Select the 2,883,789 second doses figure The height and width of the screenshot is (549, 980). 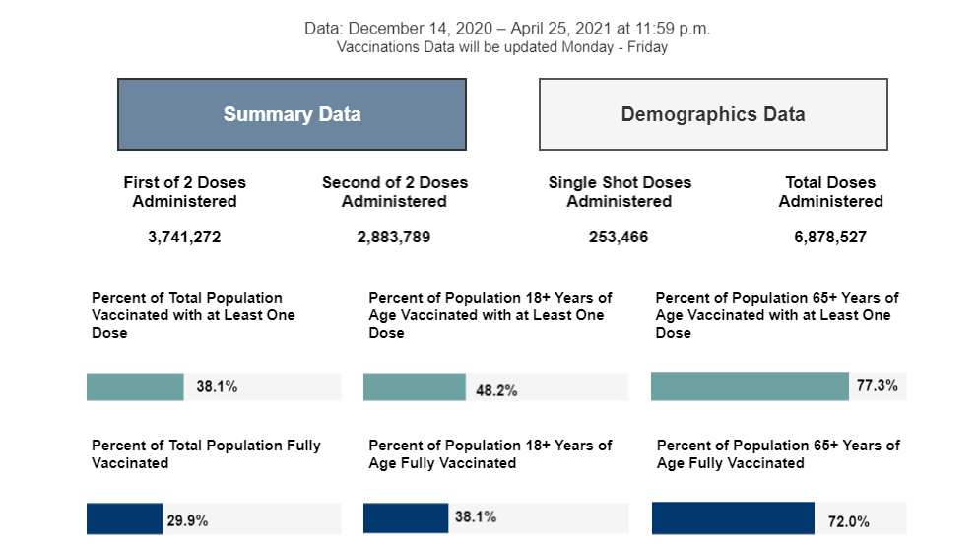tap(394, 238)
